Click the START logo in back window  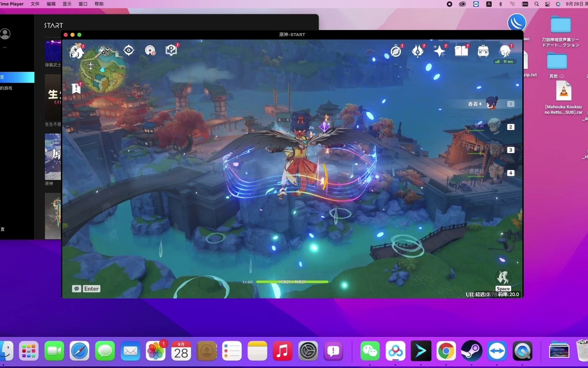54,26
